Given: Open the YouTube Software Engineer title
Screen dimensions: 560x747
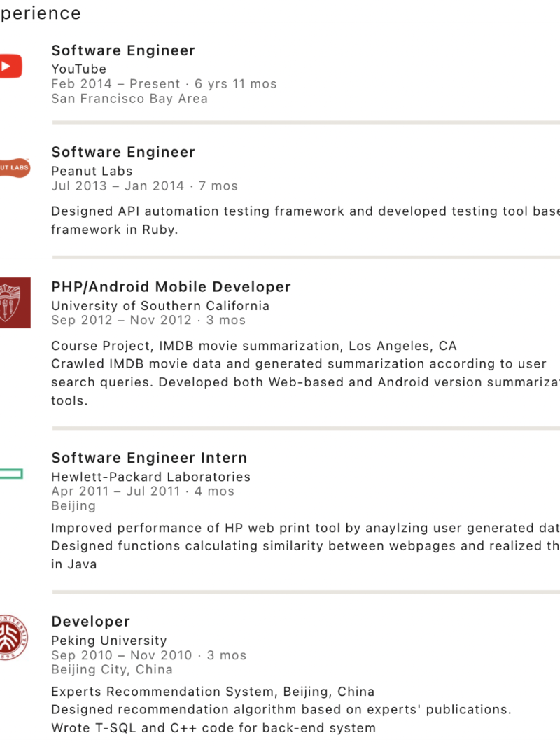Looking at the screenshot, I should [x=123, y=50].
